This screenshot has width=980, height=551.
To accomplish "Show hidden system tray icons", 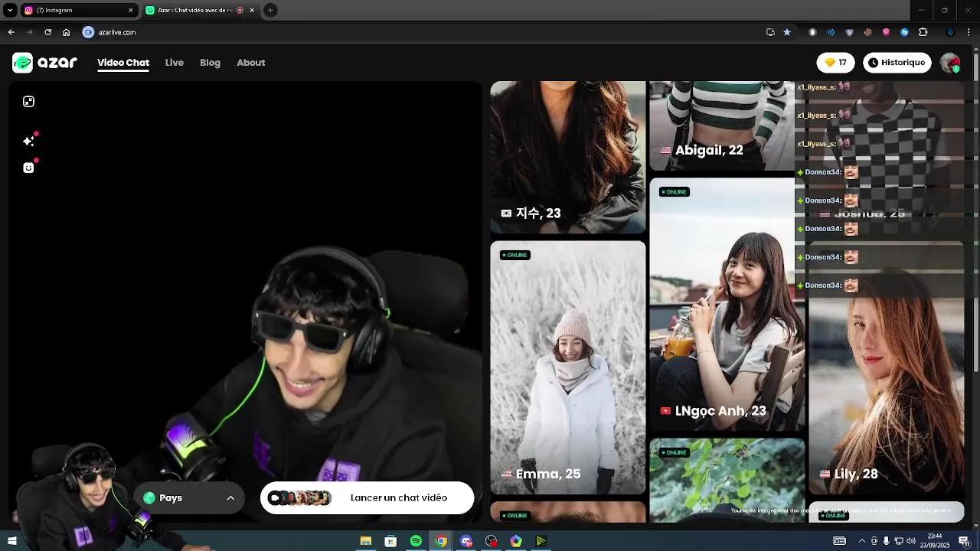I will pyautogui.click(x=861, y=541).
